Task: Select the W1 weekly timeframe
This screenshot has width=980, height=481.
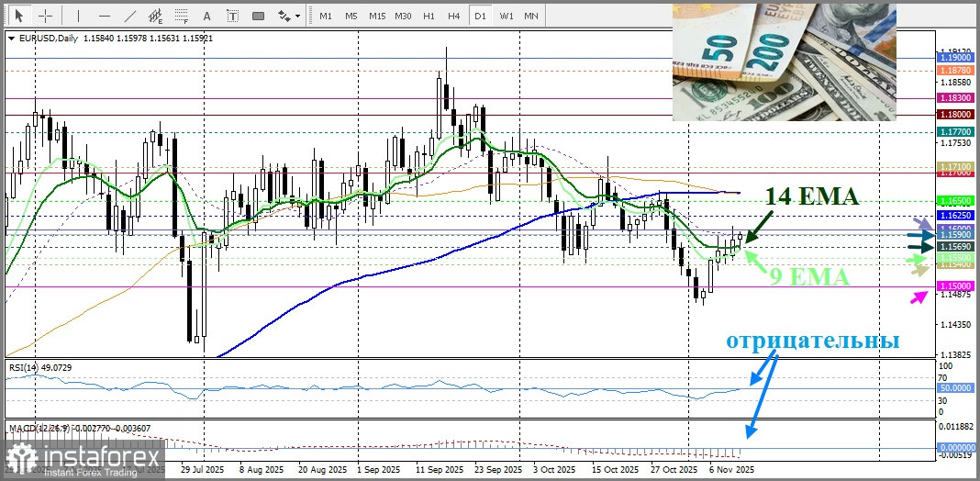Action: 506,16
